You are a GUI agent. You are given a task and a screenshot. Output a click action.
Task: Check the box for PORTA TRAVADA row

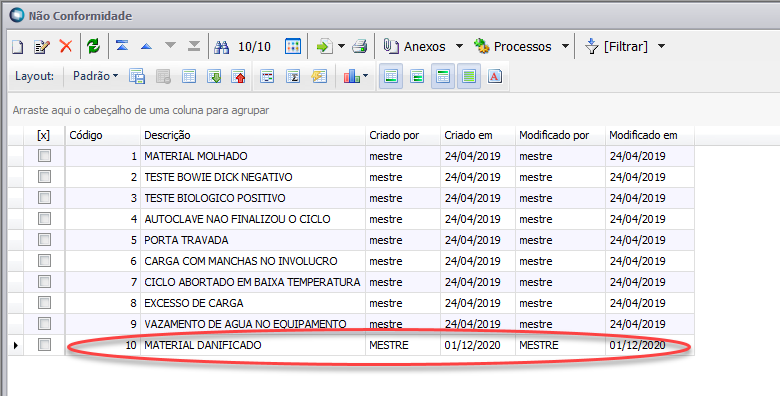pos(44,240)
